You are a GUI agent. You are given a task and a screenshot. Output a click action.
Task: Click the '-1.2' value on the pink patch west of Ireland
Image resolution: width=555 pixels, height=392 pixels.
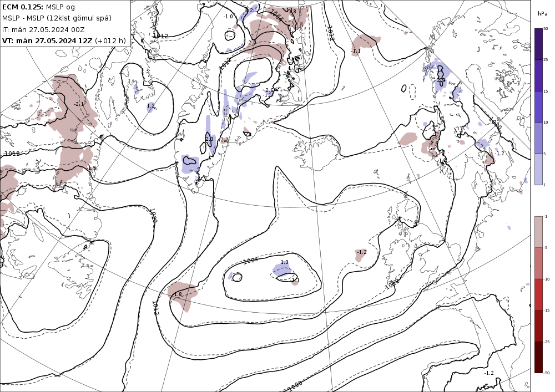point(362,252)
